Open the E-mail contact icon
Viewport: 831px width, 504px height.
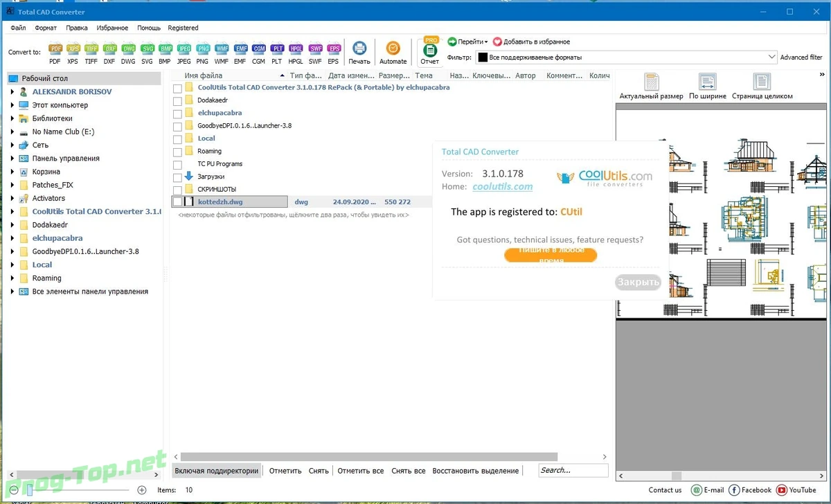point(697,490)
